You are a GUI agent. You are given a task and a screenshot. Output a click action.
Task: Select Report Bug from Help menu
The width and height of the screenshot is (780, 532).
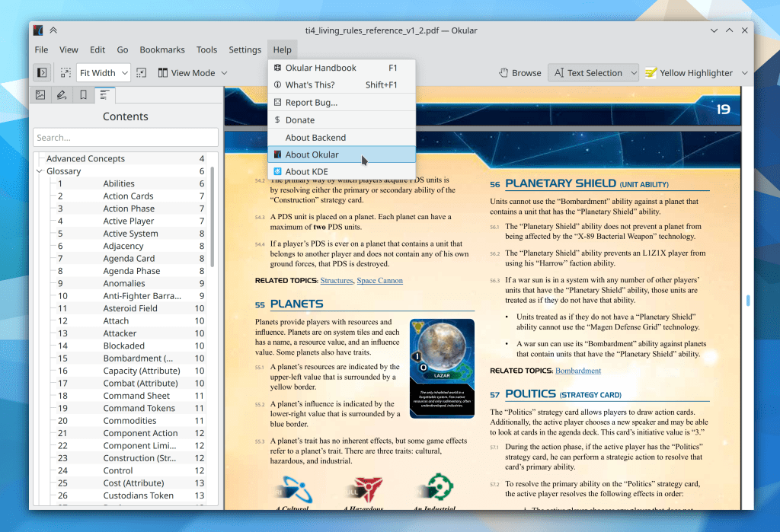click(311, 103)
